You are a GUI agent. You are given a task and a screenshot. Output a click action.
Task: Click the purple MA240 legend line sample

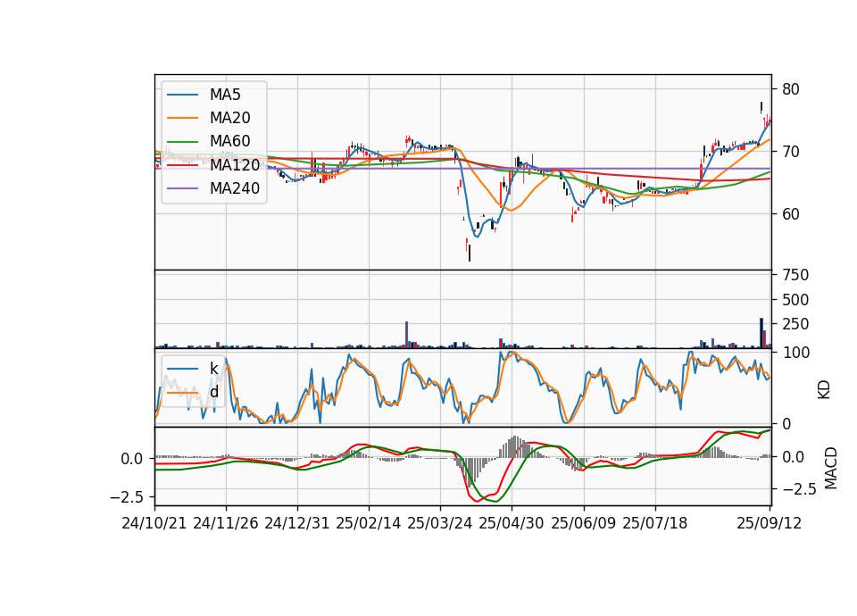pyautogui.click(x=182, y=188)
